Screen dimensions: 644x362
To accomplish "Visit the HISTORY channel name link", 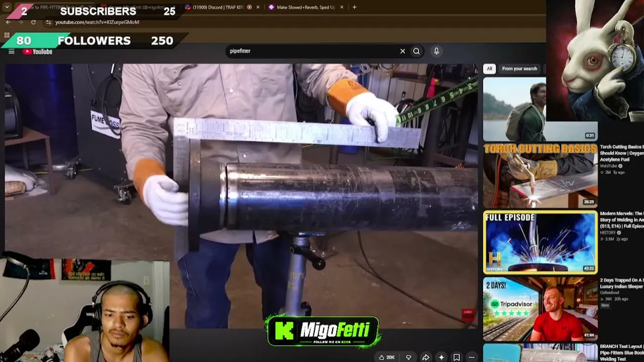I will tap(608, 233).
